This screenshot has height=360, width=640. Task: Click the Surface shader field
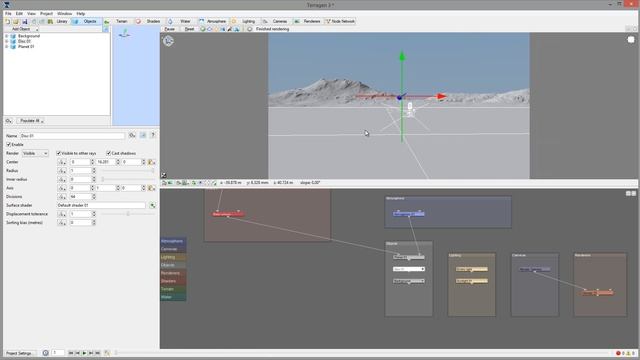point(101,205)
